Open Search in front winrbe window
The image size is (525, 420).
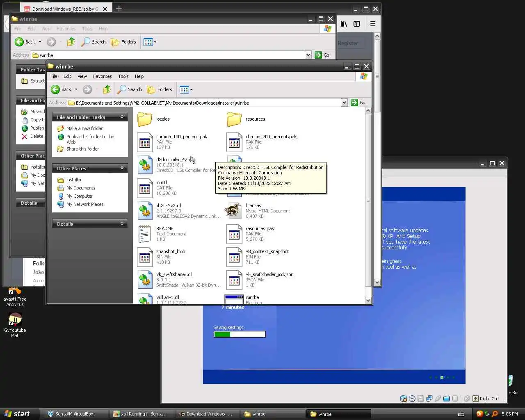tap(130, 89)
